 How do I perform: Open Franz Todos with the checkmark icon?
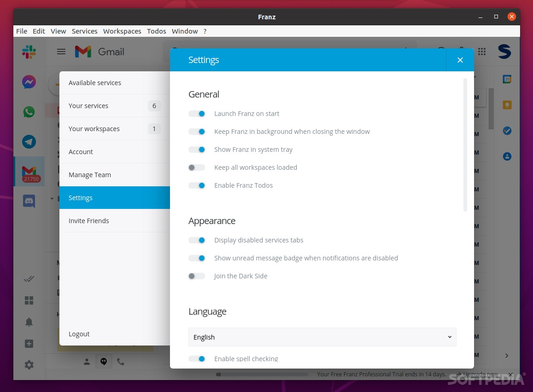[x=29, y=279]
